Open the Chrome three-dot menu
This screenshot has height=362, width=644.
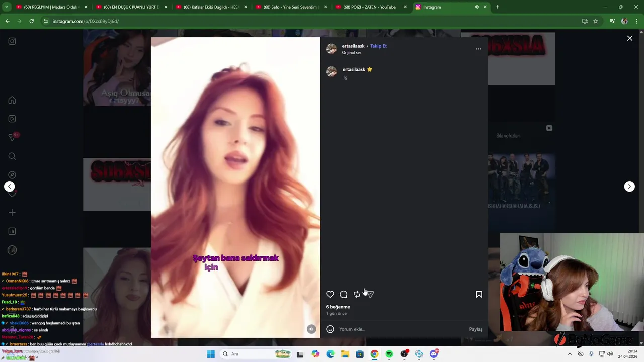637,21
